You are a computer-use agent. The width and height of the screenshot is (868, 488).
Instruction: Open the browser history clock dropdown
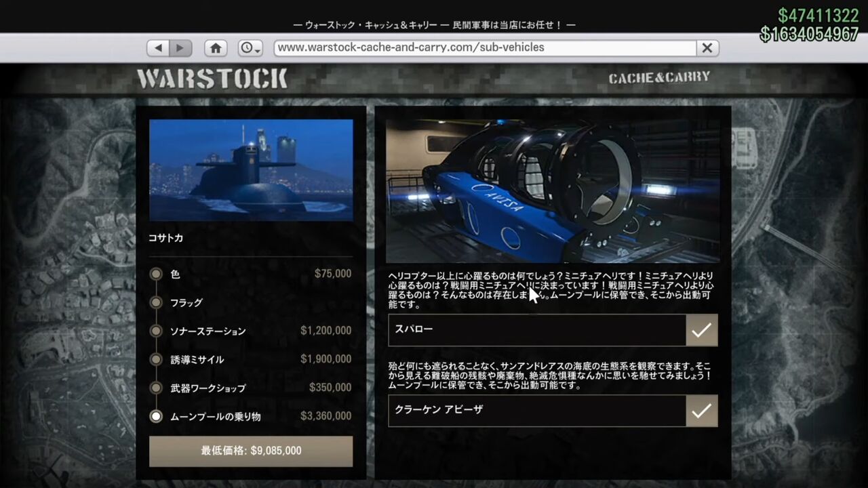pos(250,48)
